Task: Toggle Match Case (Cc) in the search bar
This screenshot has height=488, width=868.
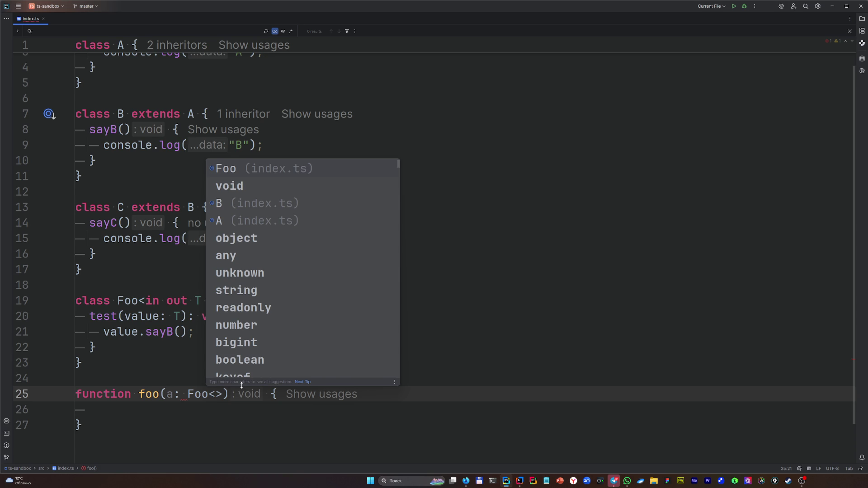Action: [x=274, y=31]
